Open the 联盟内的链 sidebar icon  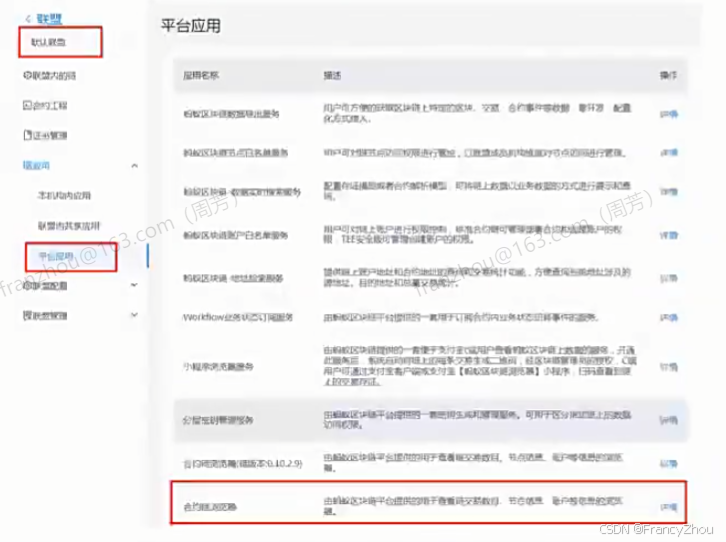coord(27,75)
